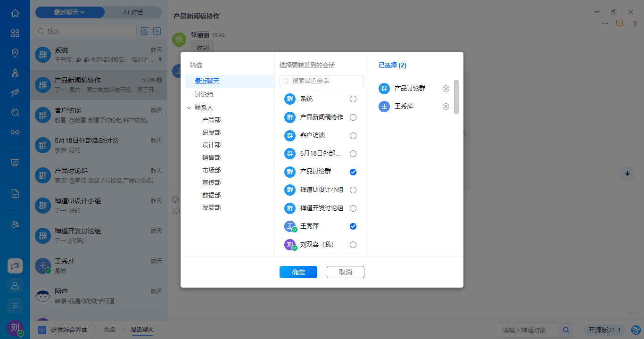Select 市场部 under contacts
The height and width of the screenshot is (339, 644).
pos(212,170)
